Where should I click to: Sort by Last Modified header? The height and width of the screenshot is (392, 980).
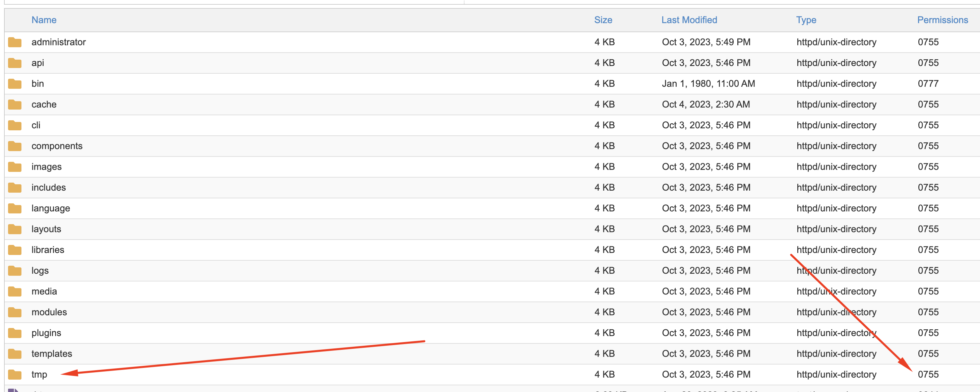click(x=689, y=20)
